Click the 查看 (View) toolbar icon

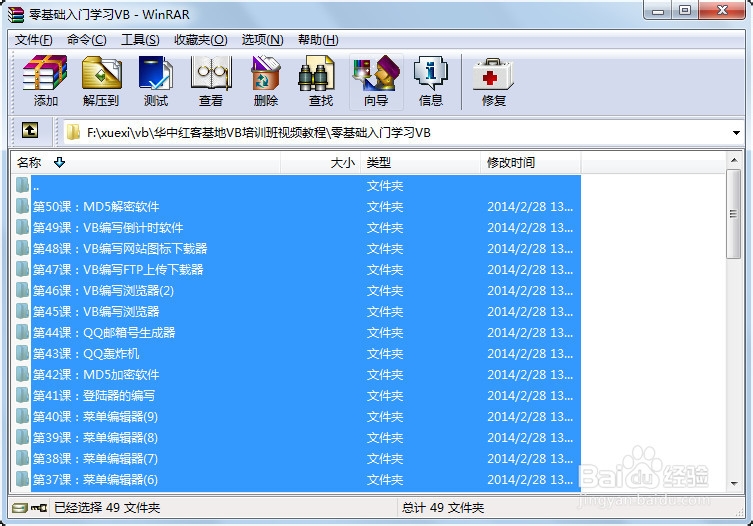coord(211,73)
